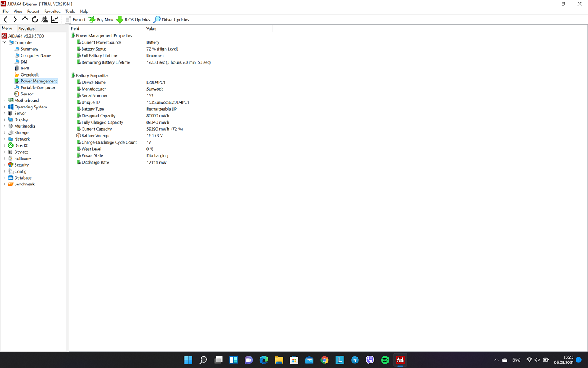Go forward with the toolbar right arrow
This screenshot has height=368, width=588.
tap(15, 19)
